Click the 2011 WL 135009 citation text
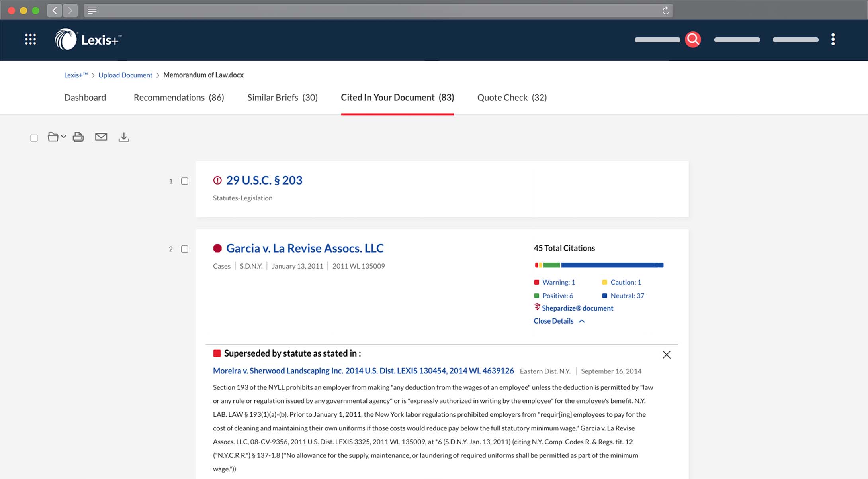The image size is (868, 479). (359, 266)
